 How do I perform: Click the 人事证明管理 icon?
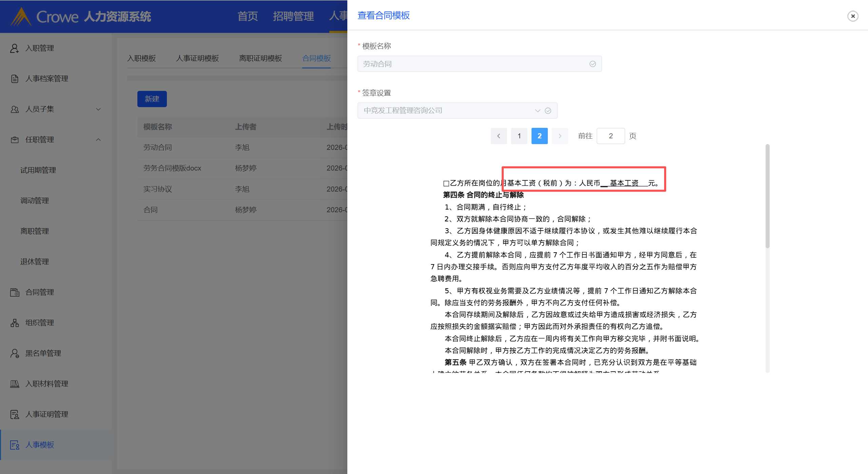(x=14, y=414)
